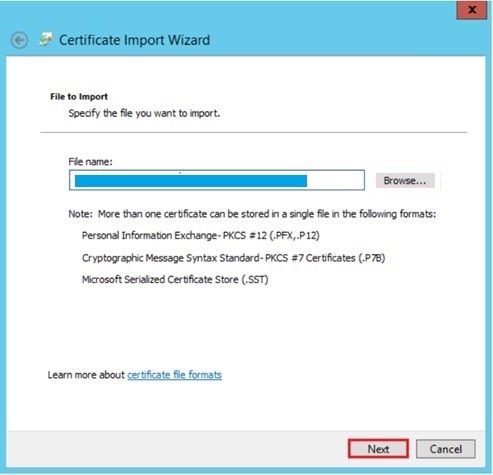Image resolution: width=493 pixels, height=475 pixels.
Task: Click the Certificate Import Wizard title text
Action: pos(134,40)
